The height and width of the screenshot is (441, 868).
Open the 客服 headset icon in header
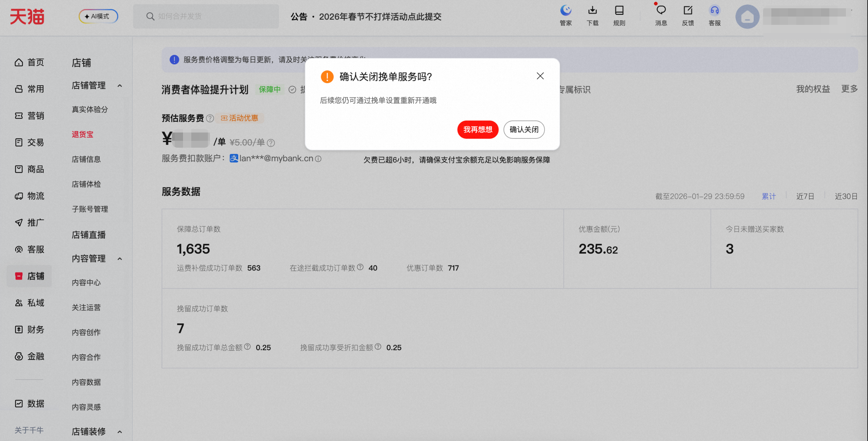(714, 16)
